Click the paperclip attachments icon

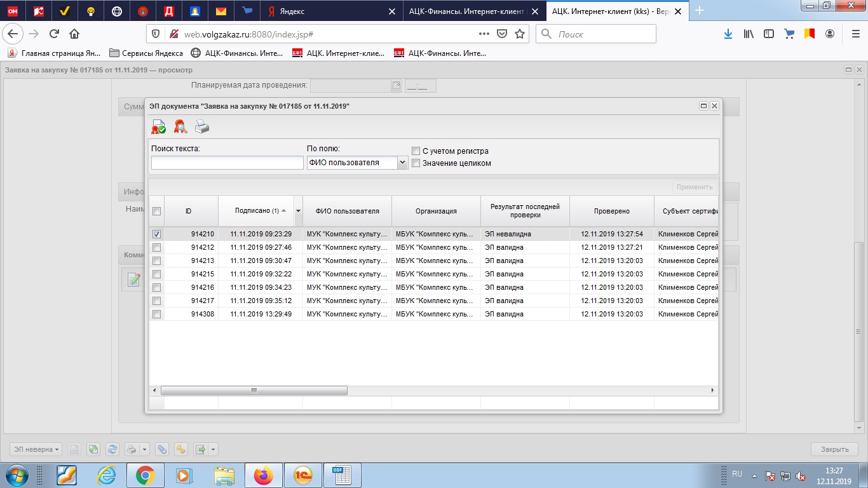[162, 449]
